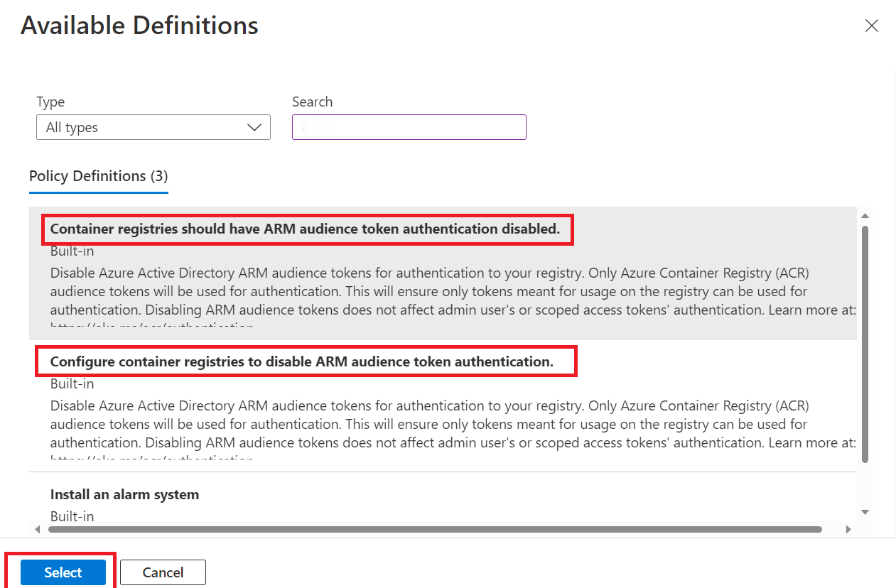Click the scroll-up arrow on vertical scrollbar
896x588 pixels.
(x=864, y=217)
